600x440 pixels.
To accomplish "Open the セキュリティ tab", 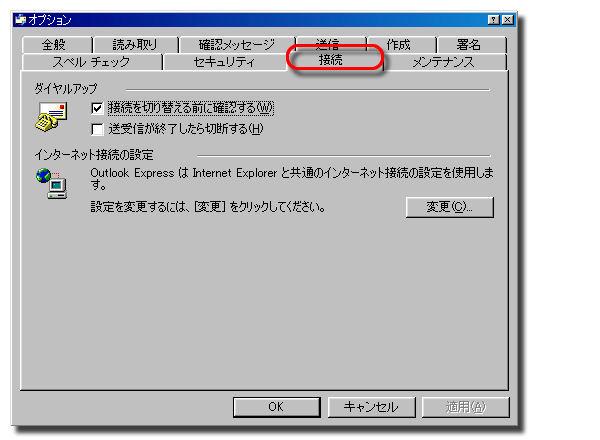I will [225, 62].
